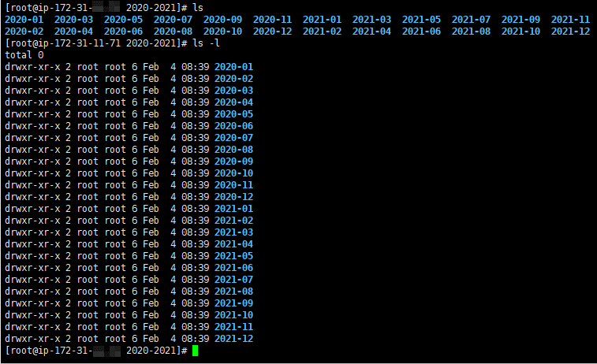Select 2020-07 in the top ls output

coord(173,19)
